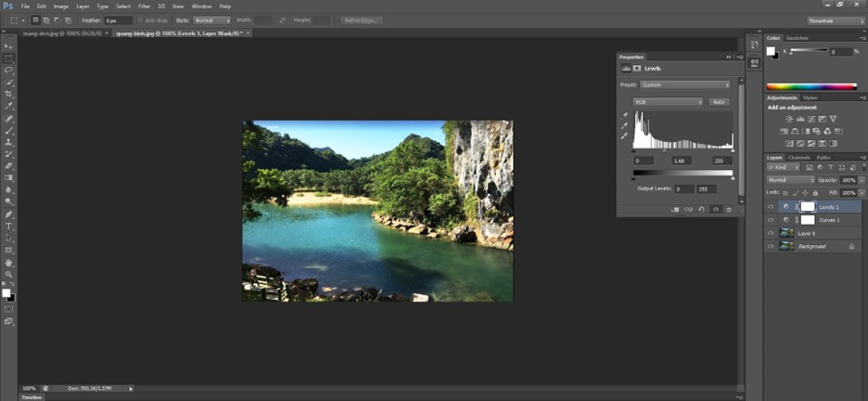Open the layer filter Kind dropdown

784,167
